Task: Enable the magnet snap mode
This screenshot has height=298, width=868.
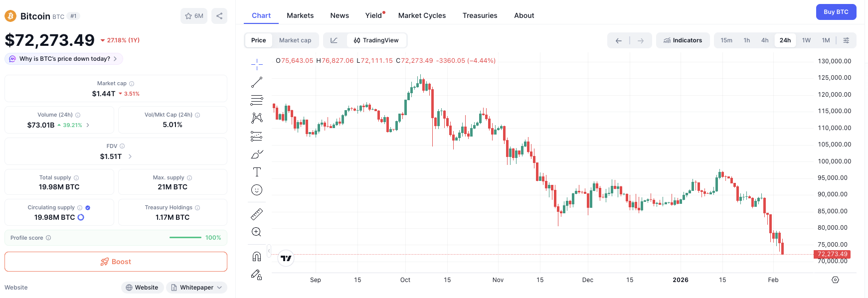Action: pos(257,257)
